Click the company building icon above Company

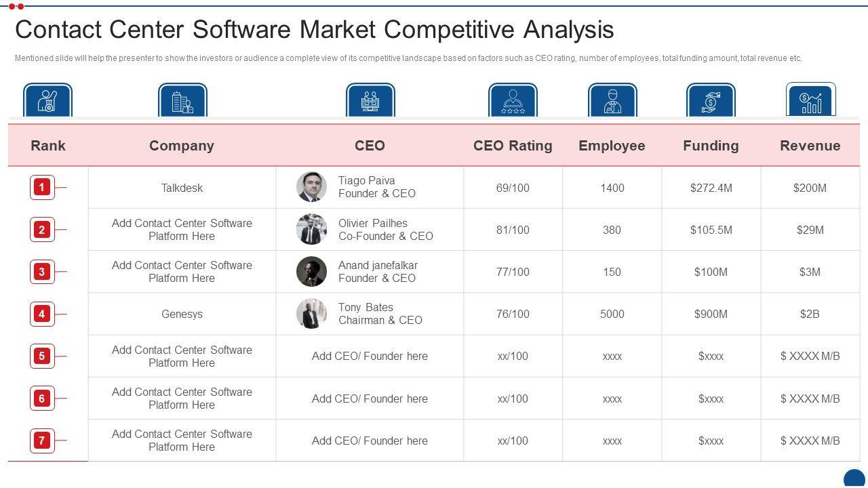182,100
